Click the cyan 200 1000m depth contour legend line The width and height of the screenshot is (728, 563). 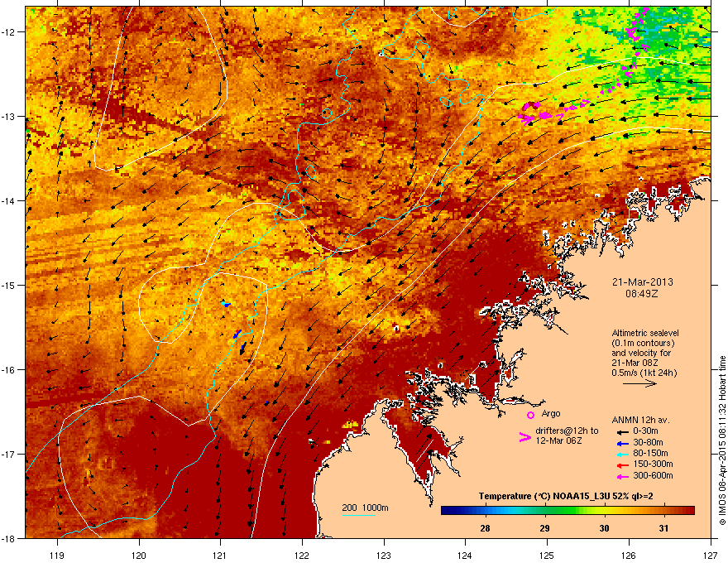[359, 515]
